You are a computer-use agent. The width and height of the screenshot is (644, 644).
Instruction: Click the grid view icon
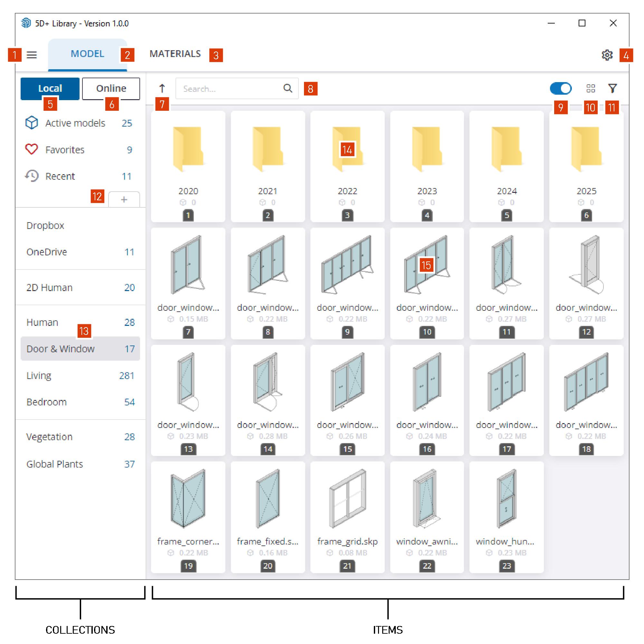click(x=591, y=89)
